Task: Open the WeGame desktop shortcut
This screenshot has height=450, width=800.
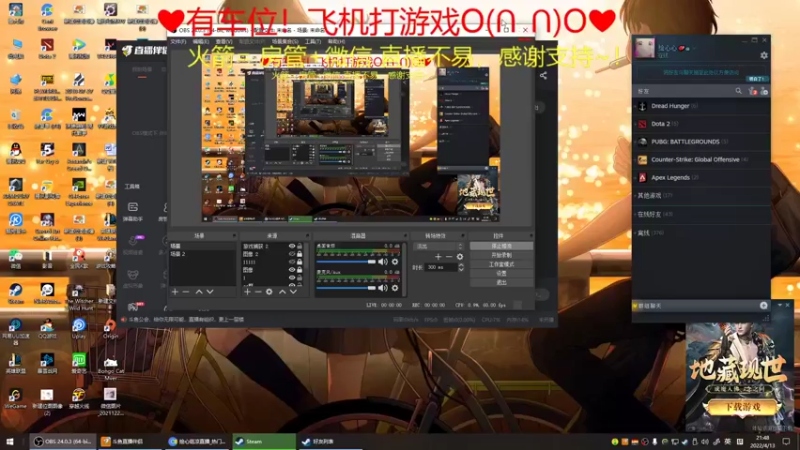Action: [15, 398]
